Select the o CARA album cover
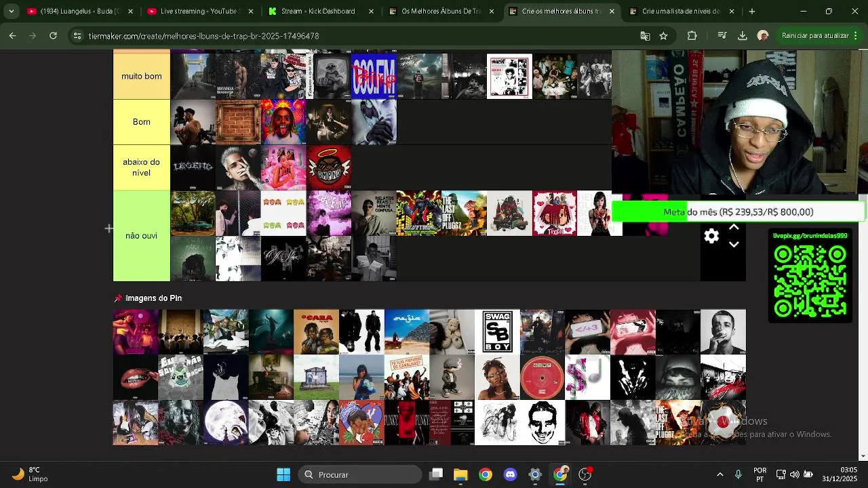 (316, 332)
